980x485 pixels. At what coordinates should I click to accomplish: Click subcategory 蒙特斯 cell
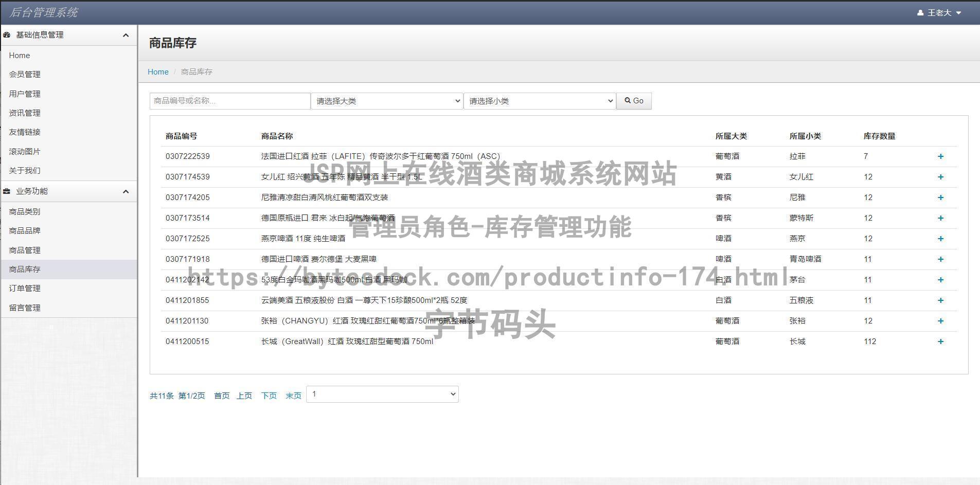[x=801, y=218]
